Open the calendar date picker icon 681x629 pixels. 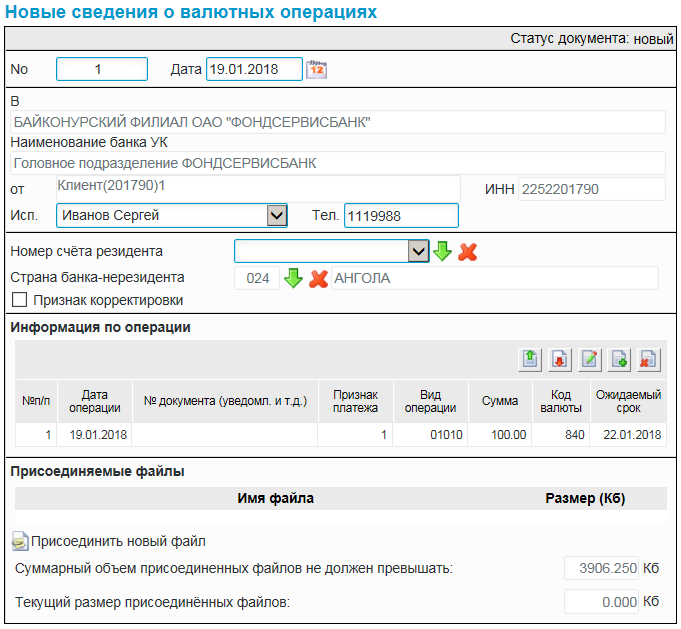coord(316,70)
